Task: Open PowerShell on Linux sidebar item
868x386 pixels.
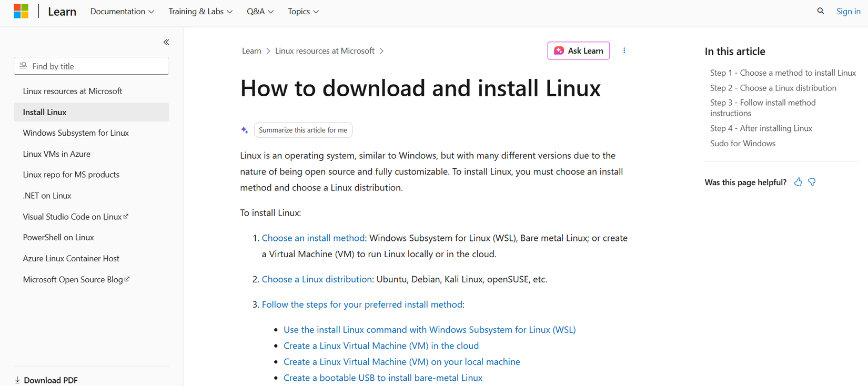Action: pos(58,237)
